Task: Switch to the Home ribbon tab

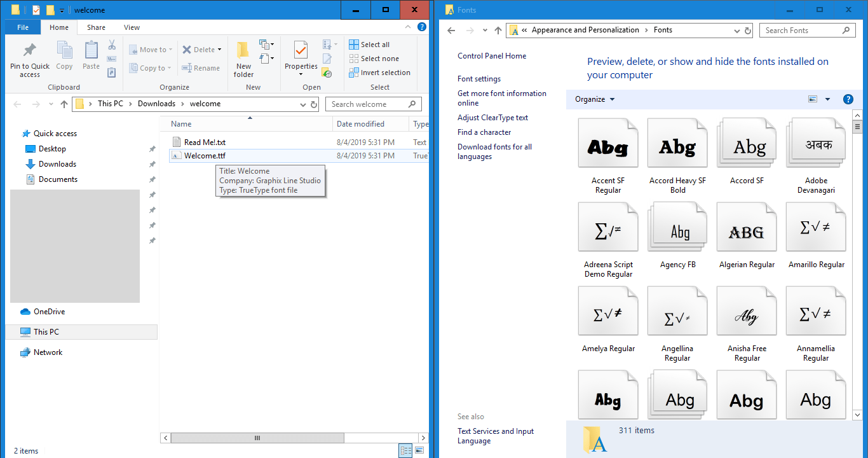Action: tap(59, 27)
